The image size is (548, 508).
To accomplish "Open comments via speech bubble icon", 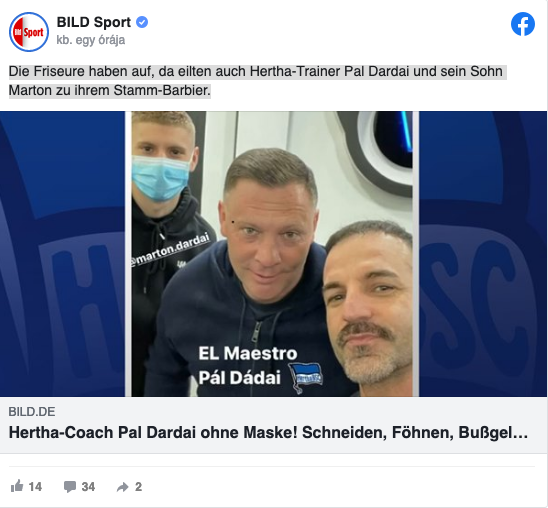I will click(x=70, y=486).
